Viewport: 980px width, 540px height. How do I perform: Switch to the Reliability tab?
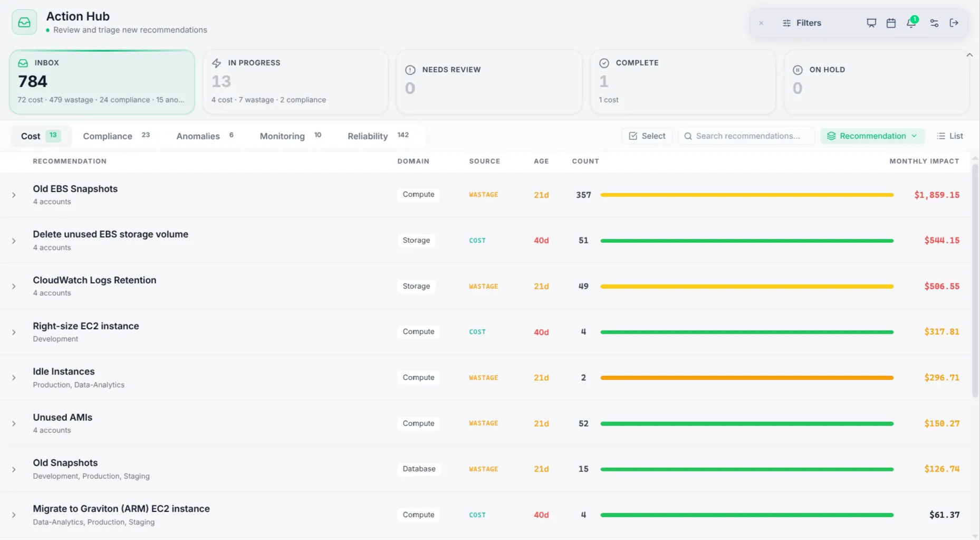(378, 136)
